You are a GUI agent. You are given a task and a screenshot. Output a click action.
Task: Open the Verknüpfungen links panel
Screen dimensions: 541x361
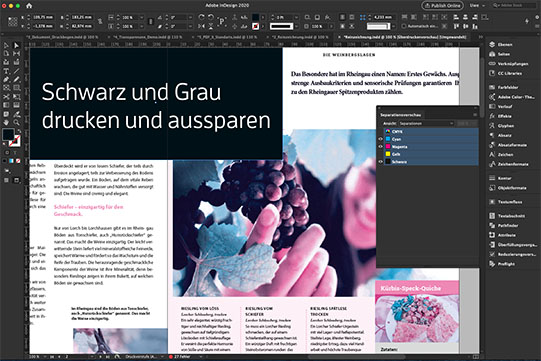509,64
